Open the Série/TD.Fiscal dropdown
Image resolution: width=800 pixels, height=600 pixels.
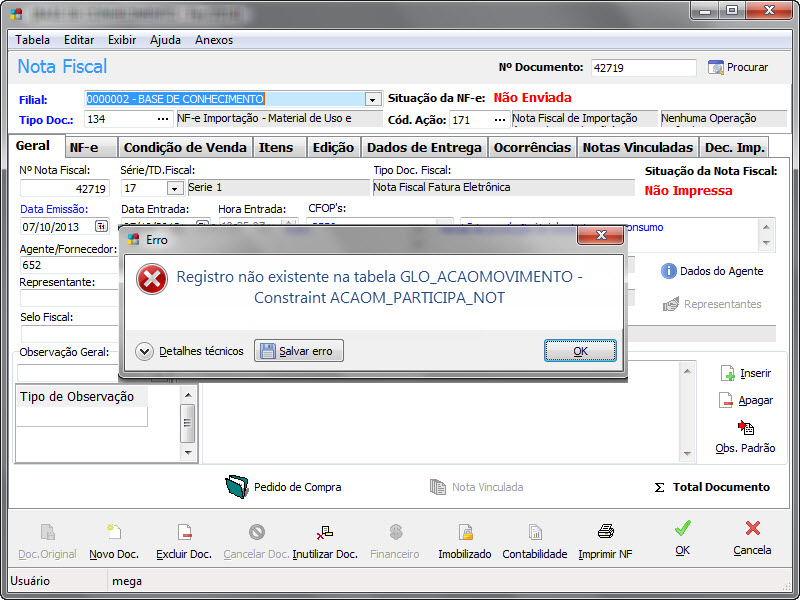click(x=174, y=188)
